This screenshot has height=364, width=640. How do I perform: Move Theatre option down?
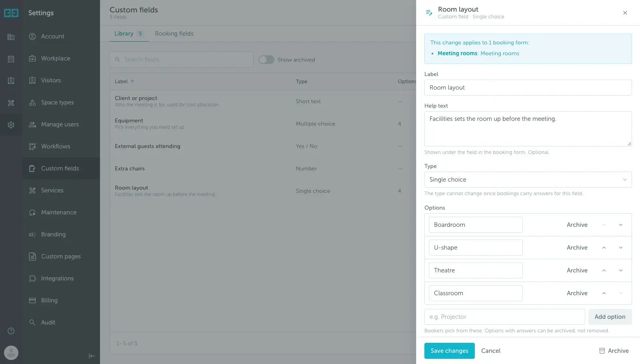[x=621, y=270]
